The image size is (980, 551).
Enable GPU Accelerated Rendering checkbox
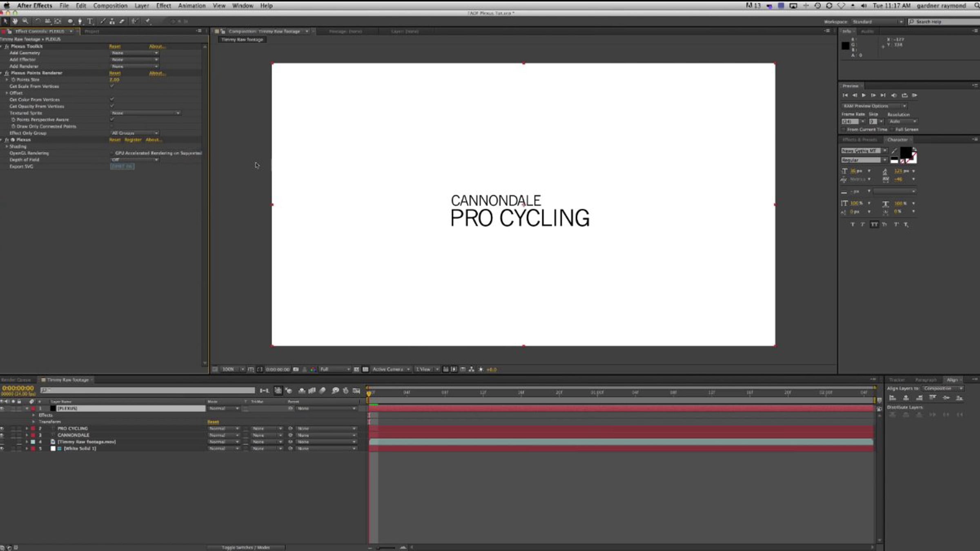[112, 153]
